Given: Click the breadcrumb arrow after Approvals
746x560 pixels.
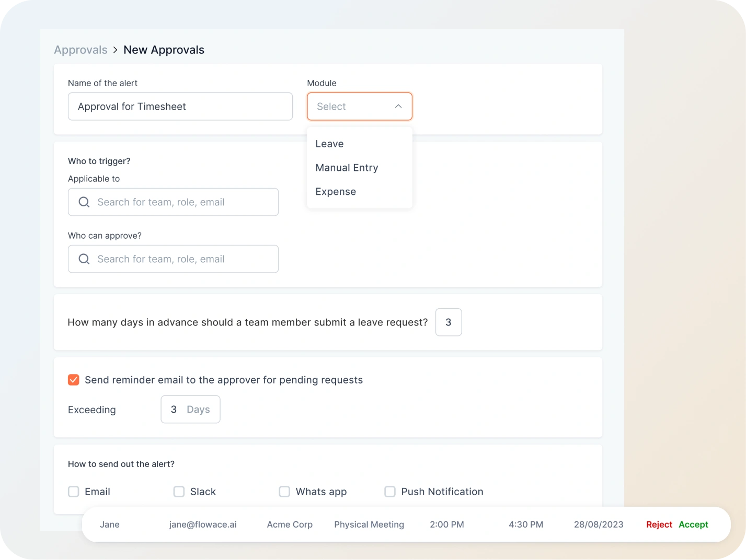Looking at the screenshot, I should pos(115,50).
